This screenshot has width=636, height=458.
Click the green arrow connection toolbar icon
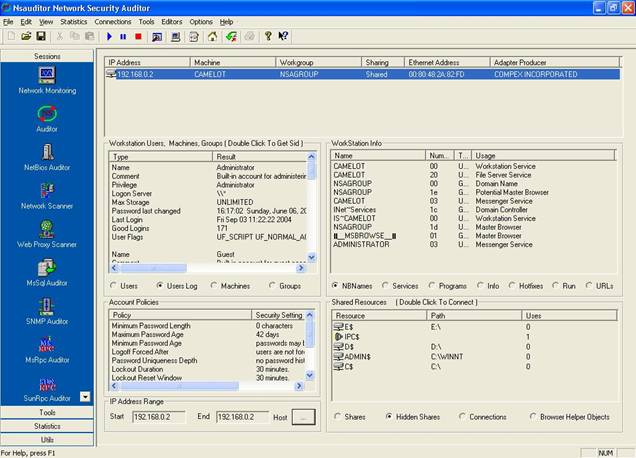(232, 37)
